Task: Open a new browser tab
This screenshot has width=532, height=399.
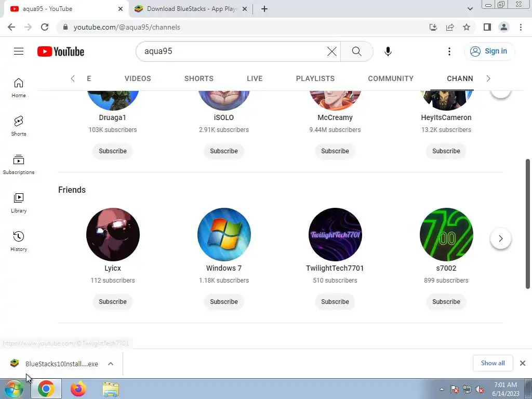Action: (x=264, y=9)
